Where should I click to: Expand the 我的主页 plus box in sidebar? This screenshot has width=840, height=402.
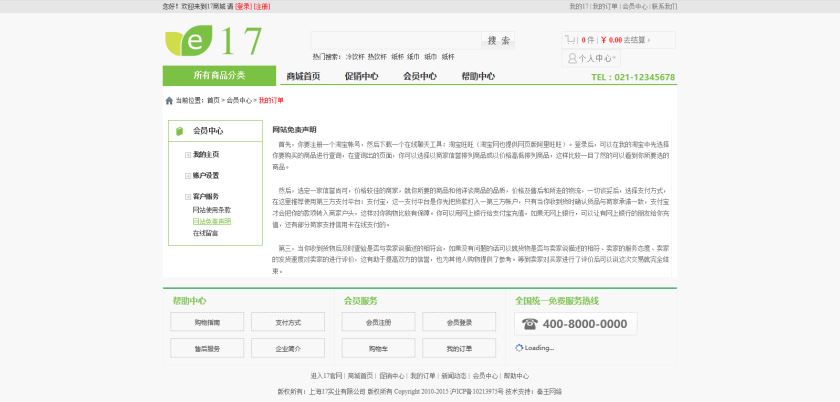coord(188,155)
